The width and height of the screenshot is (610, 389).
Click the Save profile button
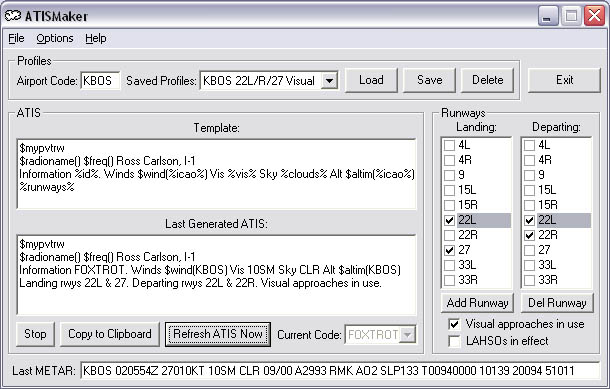tap(429, 80)
